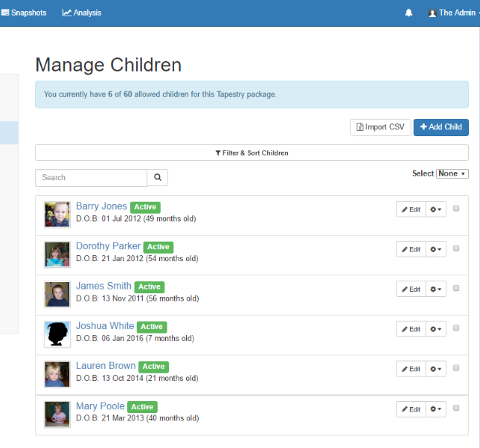Click Lauren Brown's photo thumbnail
The height and width of the screenshot is (448, 480).
coord(57,374)
